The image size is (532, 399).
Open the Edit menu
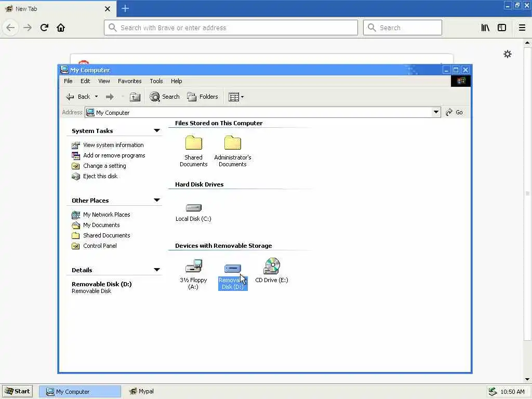(x=85, y=81)
